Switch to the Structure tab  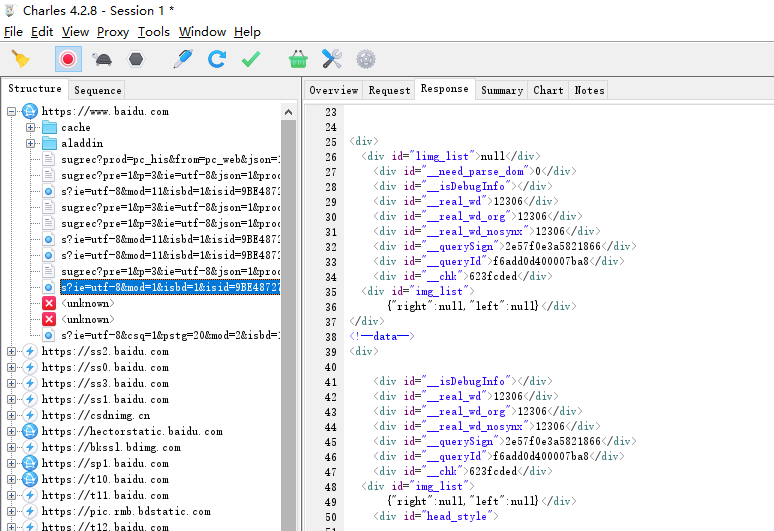coord(35,89)
